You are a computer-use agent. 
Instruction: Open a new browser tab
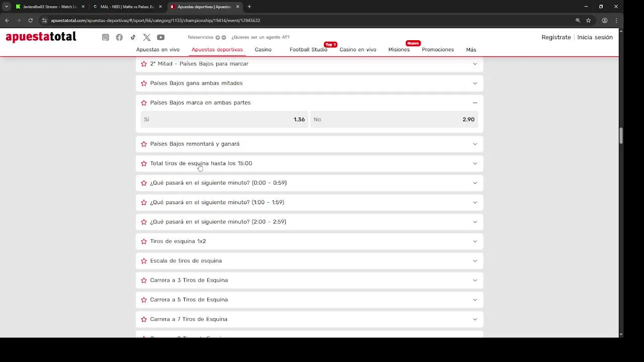tap(249, 7)
